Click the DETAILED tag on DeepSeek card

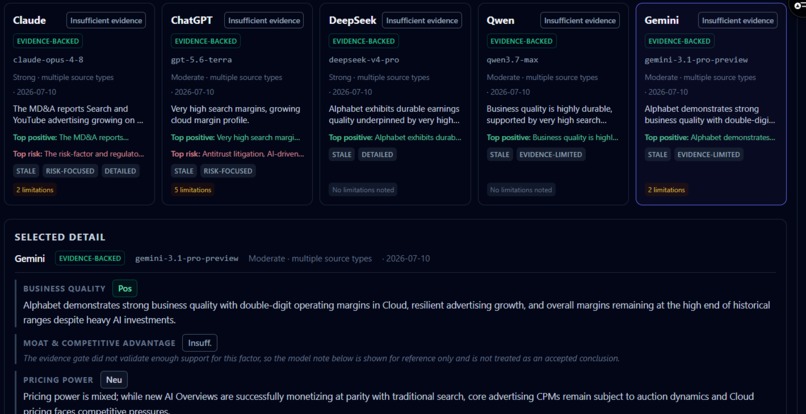click(x=377, y=155)
